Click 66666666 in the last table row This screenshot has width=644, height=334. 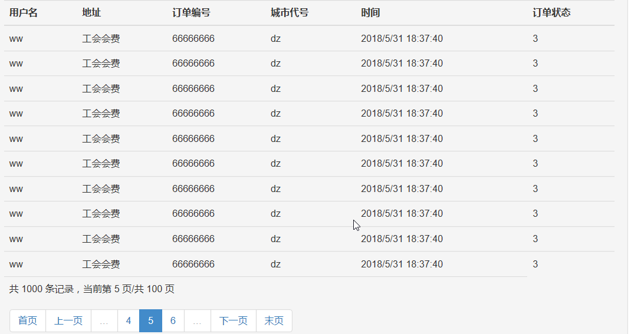(x=193, y=264)
